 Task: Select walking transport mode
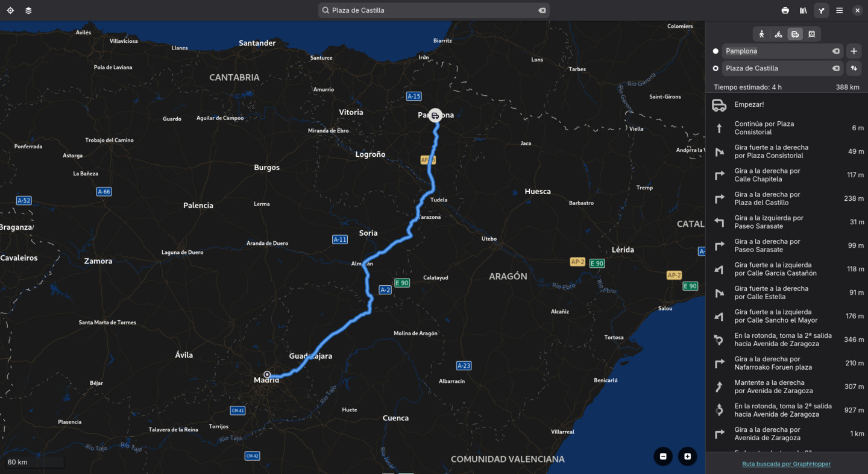click(x=762, y=34)
